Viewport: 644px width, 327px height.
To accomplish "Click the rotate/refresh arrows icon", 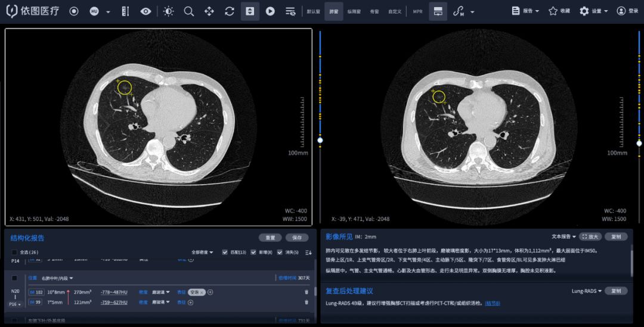I will 230,11.
